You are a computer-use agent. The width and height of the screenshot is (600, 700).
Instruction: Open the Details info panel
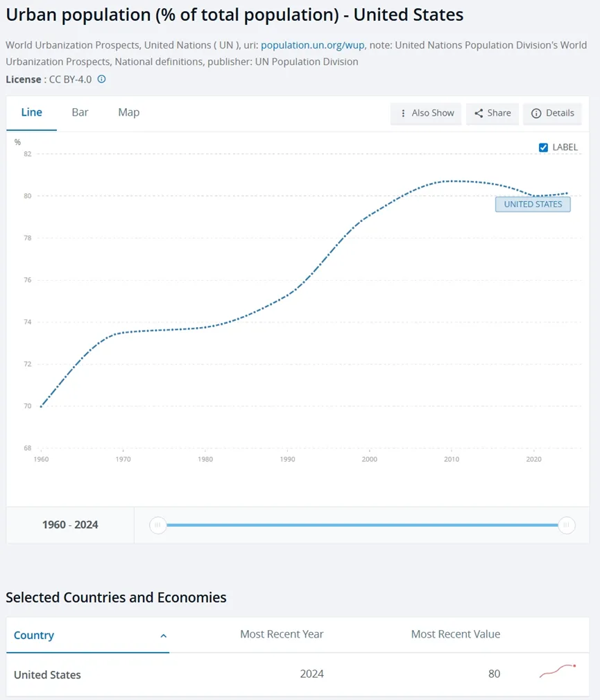coord(552,113)
